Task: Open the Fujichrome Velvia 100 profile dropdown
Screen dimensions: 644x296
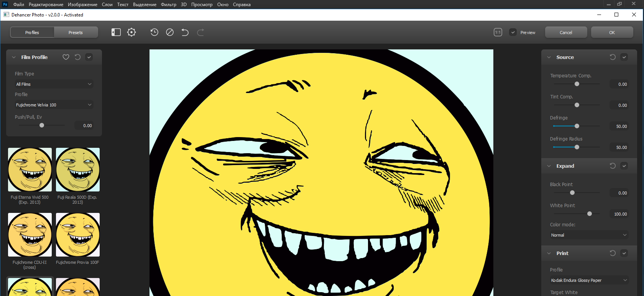Action: [x=54, y=105]
